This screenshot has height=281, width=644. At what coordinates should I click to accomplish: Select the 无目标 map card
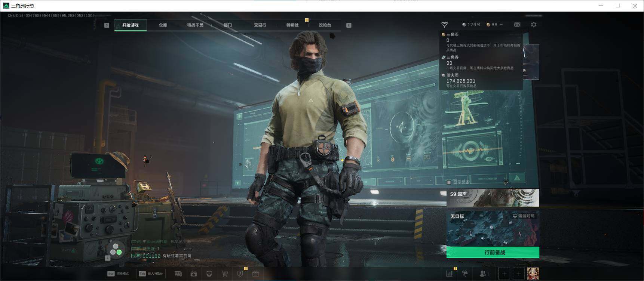[x=493, y=229]
